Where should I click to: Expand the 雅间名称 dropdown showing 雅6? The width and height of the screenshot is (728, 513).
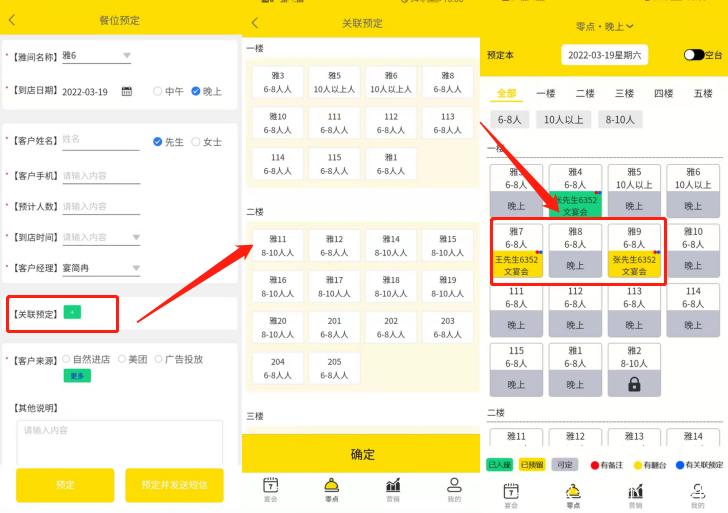[97, 56]
